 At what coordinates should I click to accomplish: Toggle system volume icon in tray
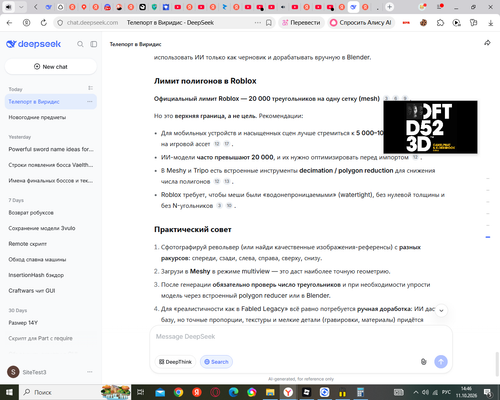tap(425, 392)
